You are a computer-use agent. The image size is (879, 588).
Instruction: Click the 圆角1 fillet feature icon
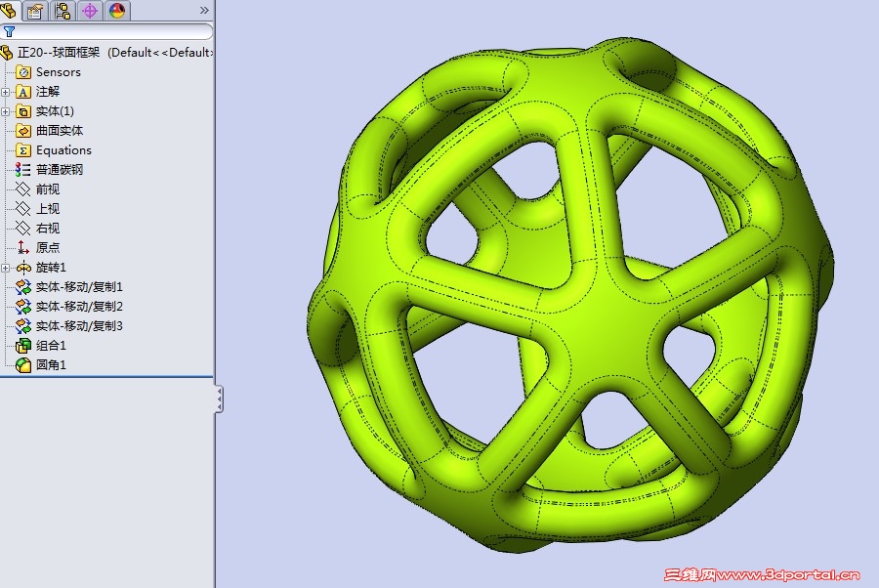click(23, 365)
